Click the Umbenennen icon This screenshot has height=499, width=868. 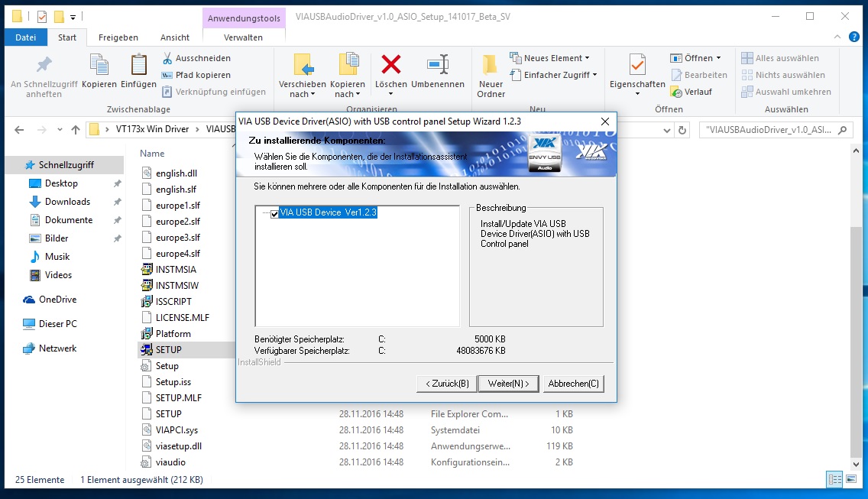(437, 64)
